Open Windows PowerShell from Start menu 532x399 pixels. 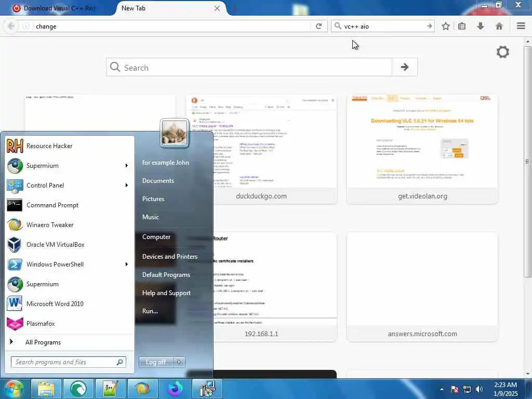point(70,264)
